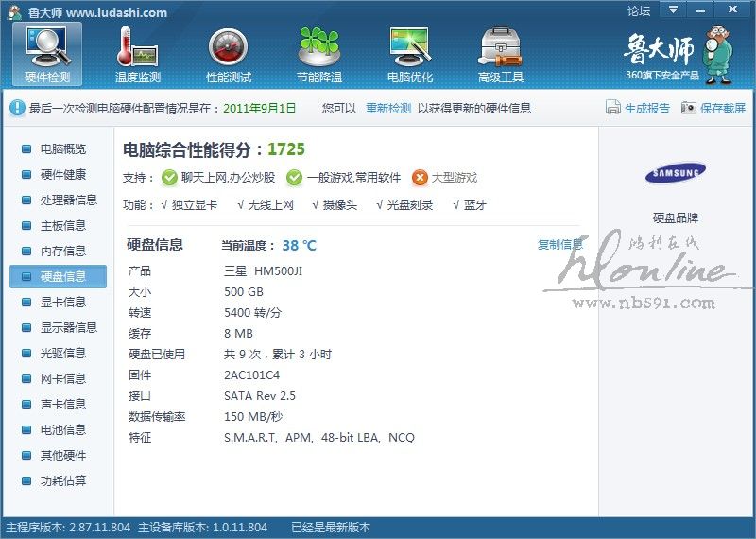The height and width of the screenshot is (539, 756).
Task: Click the 独立显卡 feature label
Action: point(194,205)
